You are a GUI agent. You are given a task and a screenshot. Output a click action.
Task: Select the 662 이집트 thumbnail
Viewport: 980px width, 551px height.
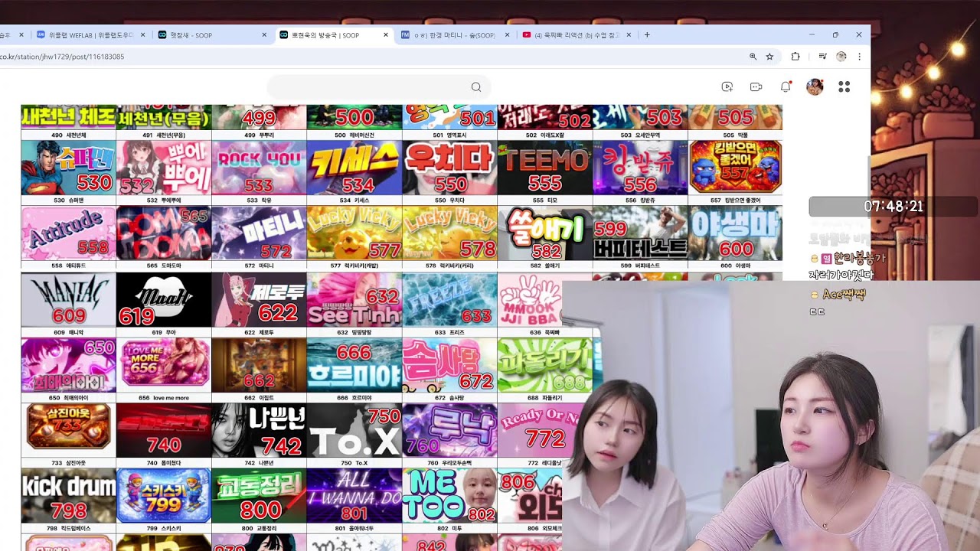(x=259, y=365)
